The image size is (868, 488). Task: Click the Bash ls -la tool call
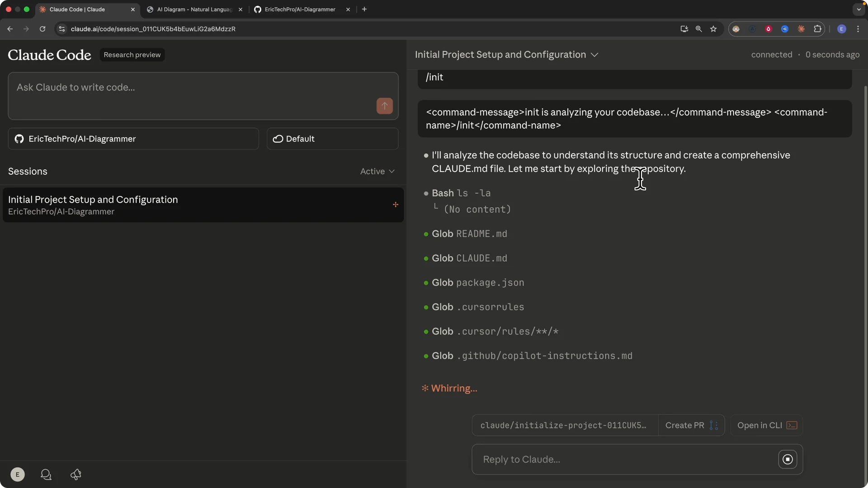coord(461,193)
